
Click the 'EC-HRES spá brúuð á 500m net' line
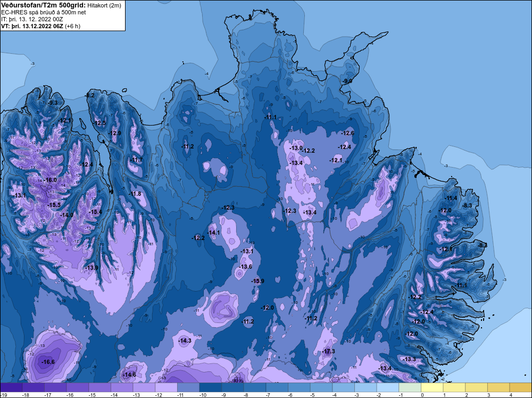pyautogui.click(x=44, y=12)
